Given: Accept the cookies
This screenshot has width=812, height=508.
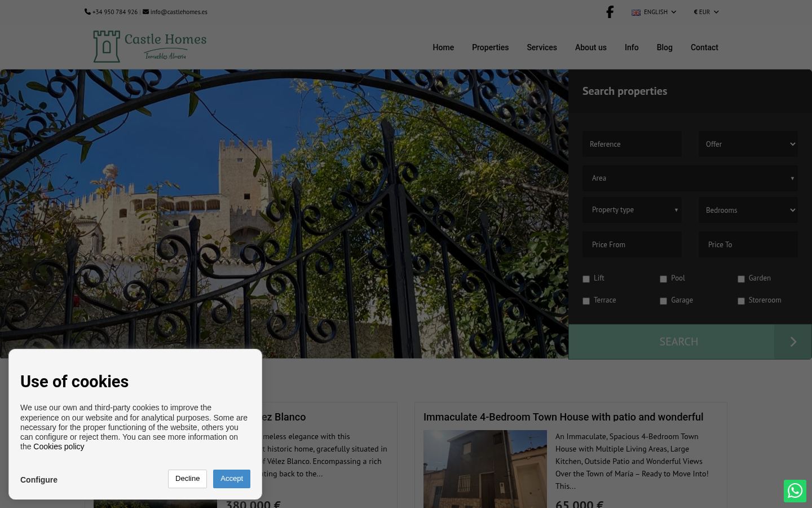Looking at the screenshot, I should 232,479.
